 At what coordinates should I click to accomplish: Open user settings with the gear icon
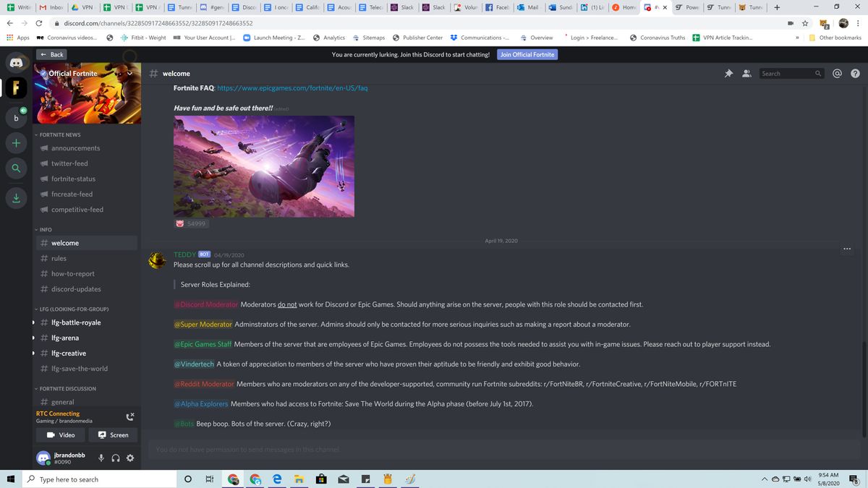point(130,458)
